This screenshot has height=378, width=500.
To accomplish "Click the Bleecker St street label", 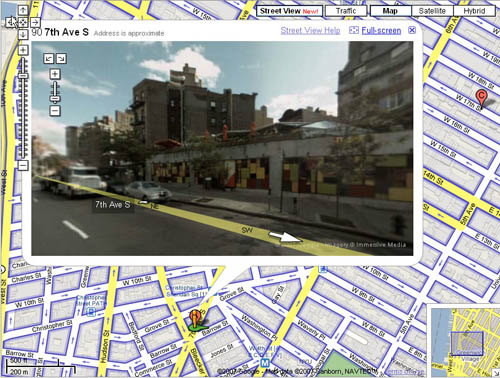I will pyautogui.click(x=197, y=363).
